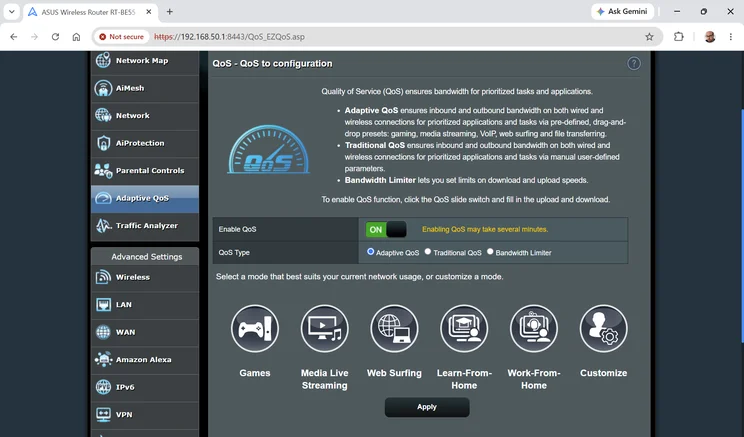Open the Chrome profile avatar
744x437 pixels.
(710, 37)
